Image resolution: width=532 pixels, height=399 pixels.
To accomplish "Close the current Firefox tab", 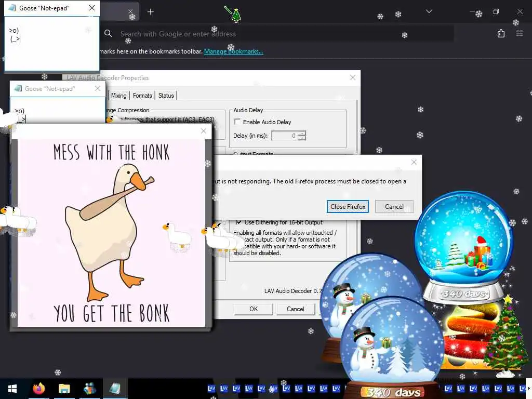I will click(x=130, y=11).
